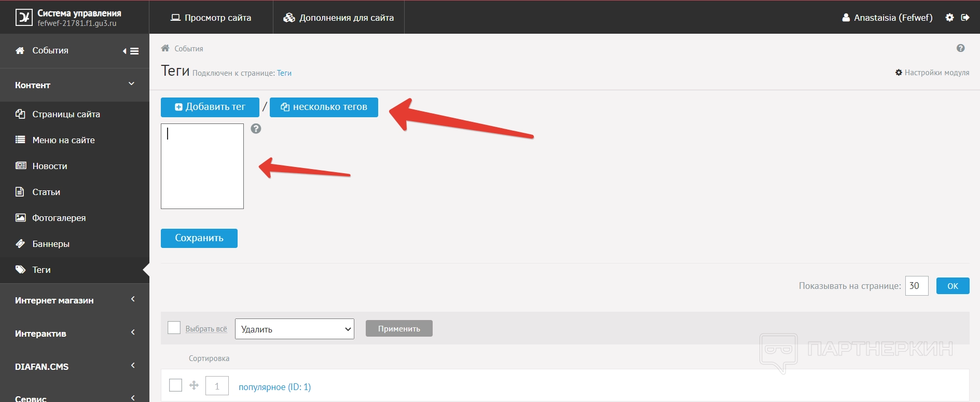Click the Новости newspaper icon

pos(21,165)
